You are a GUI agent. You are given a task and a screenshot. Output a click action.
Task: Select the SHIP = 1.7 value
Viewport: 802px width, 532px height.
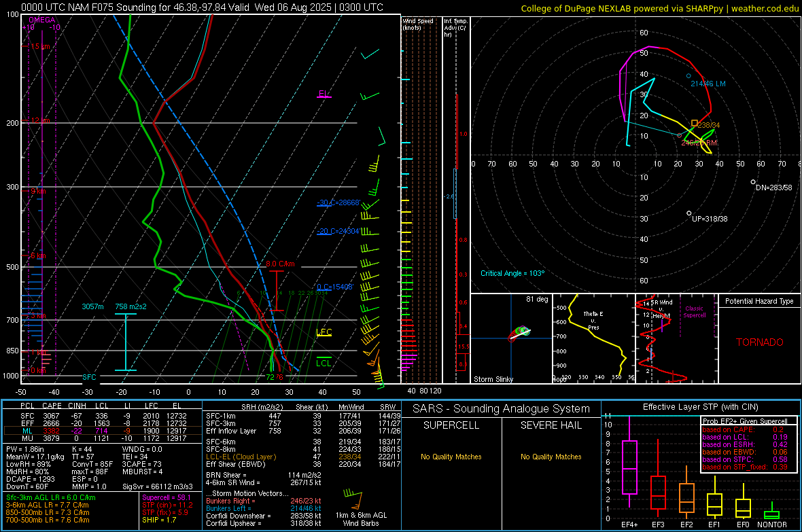(x=159, y=520)
